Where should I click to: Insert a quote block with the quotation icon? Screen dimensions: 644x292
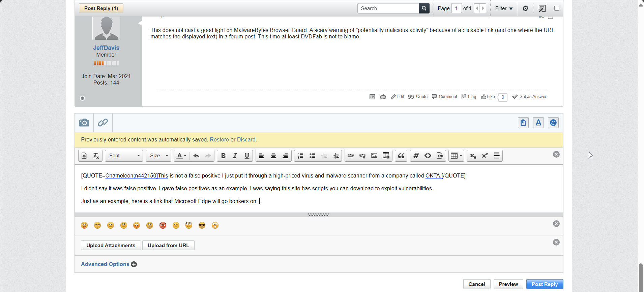[x=401, y=156]
